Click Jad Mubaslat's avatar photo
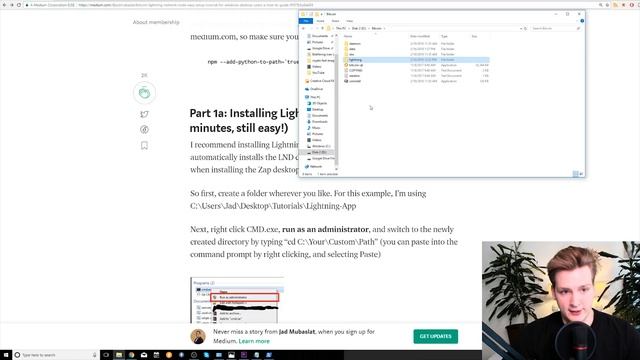Image resolution: width=640 pixels, height=360 pixels. pyautogui.click(x=198, y=336)
